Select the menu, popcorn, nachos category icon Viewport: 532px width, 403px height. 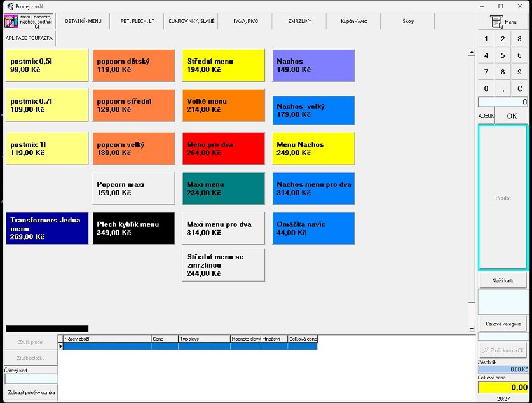[28, 21]
